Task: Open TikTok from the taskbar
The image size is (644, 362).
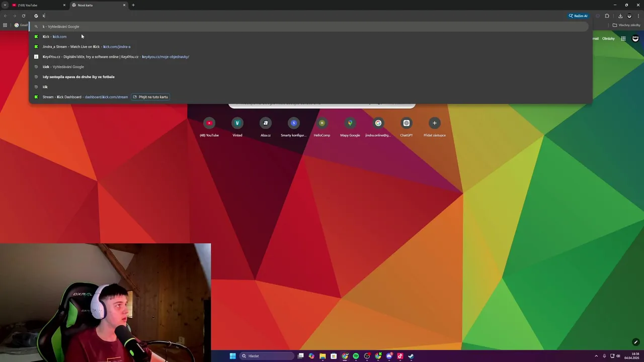Action: 400,356
